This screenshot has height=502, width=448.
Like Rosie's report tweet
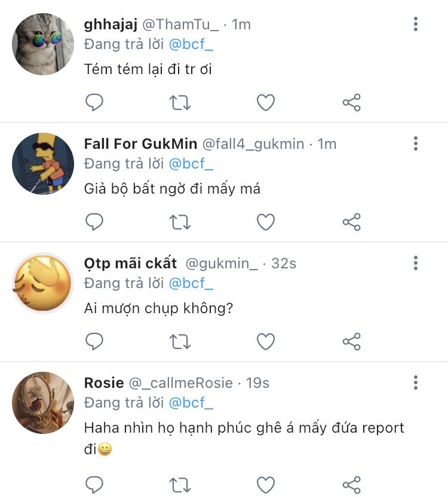(x=266, y=484)
